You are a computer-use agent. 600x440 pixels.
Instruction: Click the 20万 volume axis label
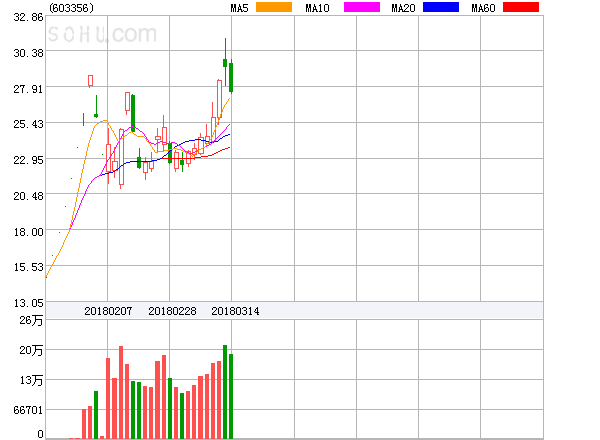[x=31, y=350]
